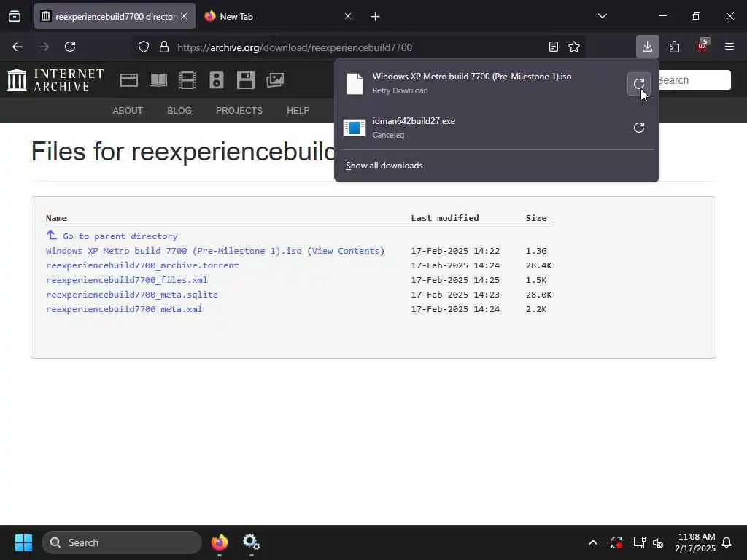Image resolution: width=747 pixels, height=560 pixels.
Task: Open the Firefox application menu
Action: click(x=729, y=47)
